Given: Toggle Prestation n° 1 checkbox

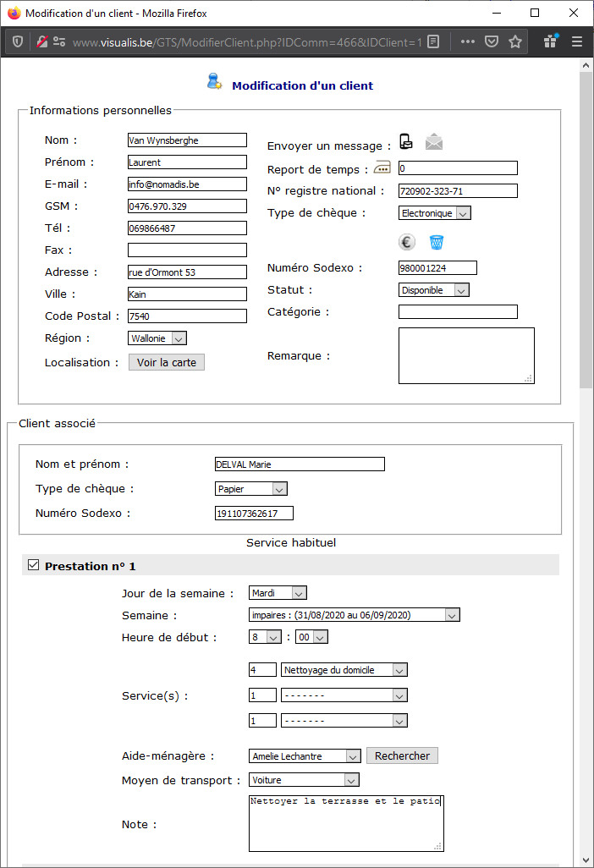Looking at the screenshot, I should point(34,565).
